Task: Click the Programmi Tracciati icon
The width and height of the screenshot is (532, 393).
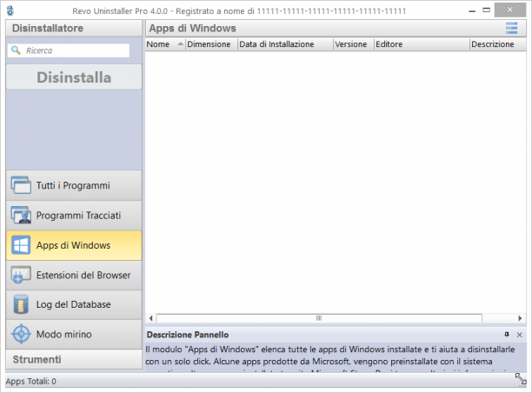Action: pyautogui.click(x=21, y=215)
